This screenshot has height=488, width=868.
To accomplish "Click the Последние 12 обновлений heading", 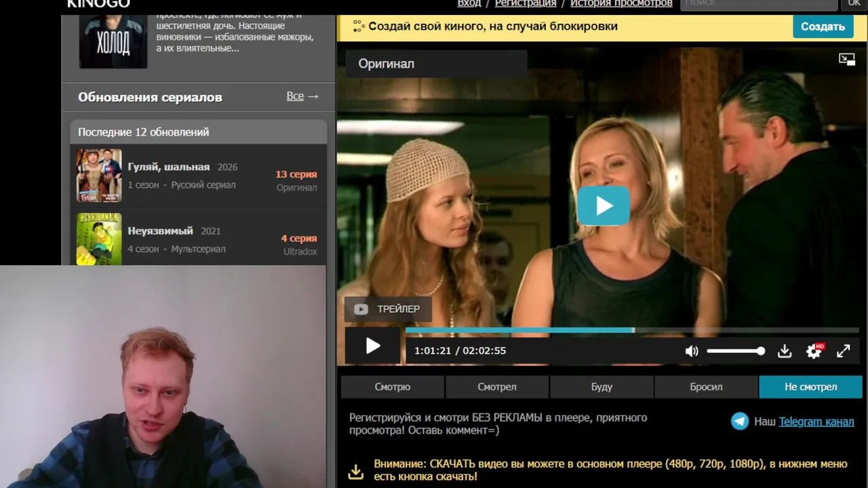I will coord(144,132).
